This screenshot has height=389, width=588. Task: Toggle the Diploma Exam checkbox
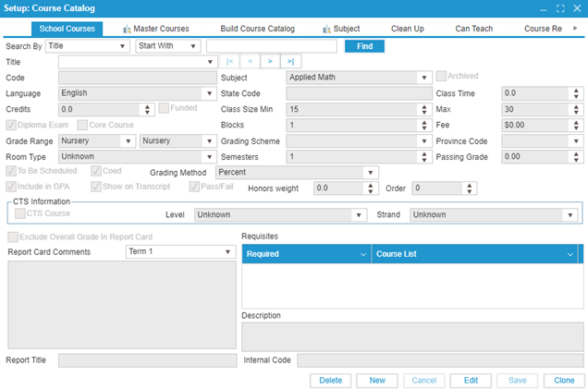12,125
